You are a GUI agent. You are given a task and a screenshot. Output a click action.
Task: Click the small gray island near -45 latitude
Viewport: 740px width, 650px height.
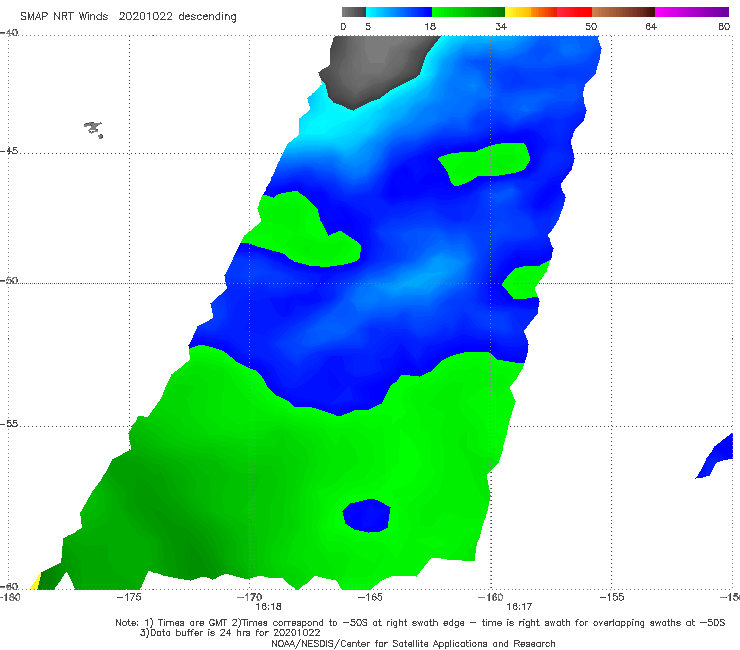tap(93, 129)
